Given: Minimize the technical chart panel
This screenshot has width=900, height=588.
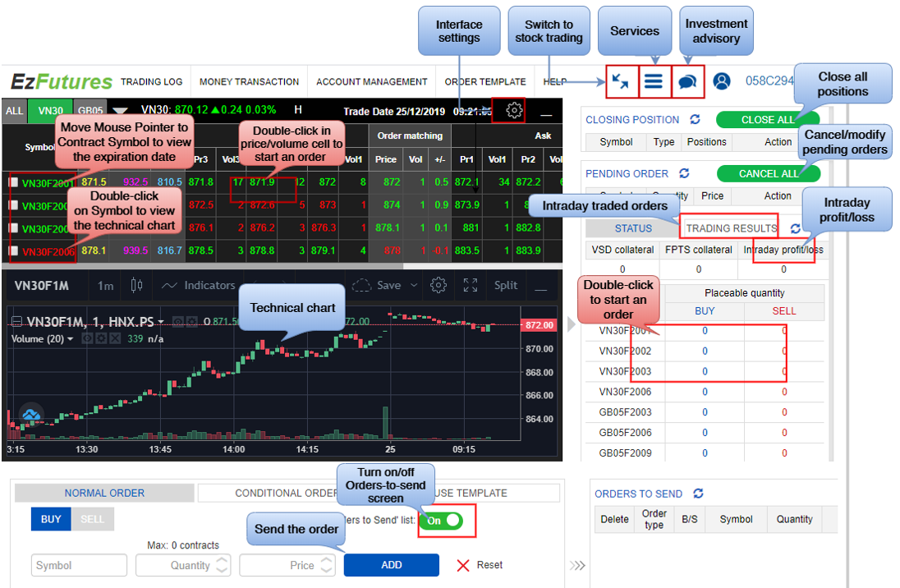Looking at the screenshot, I should [540, 289].
